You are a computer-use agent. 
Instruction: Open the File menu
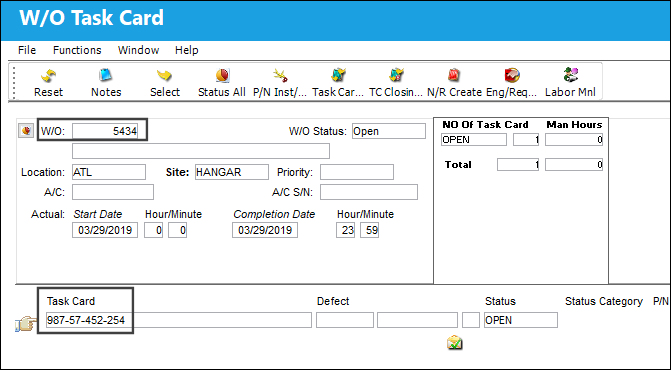coord(27,50)
